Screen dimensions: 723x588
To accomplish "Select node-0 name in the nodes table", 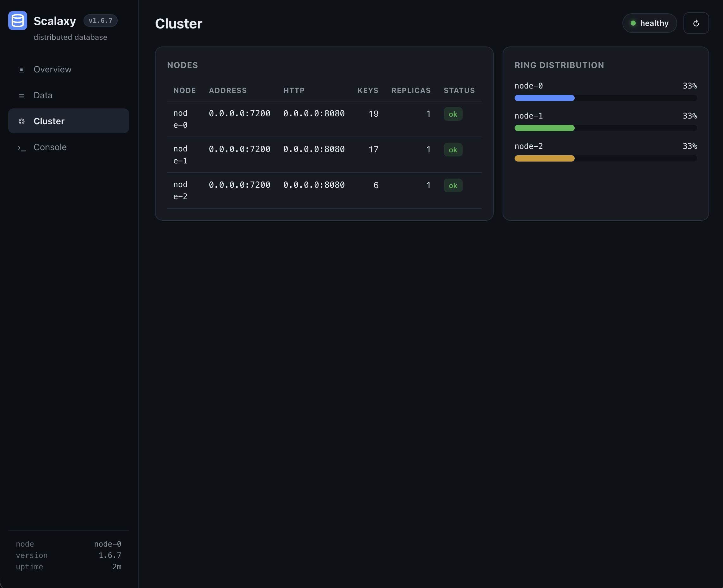I will [181, 119].
